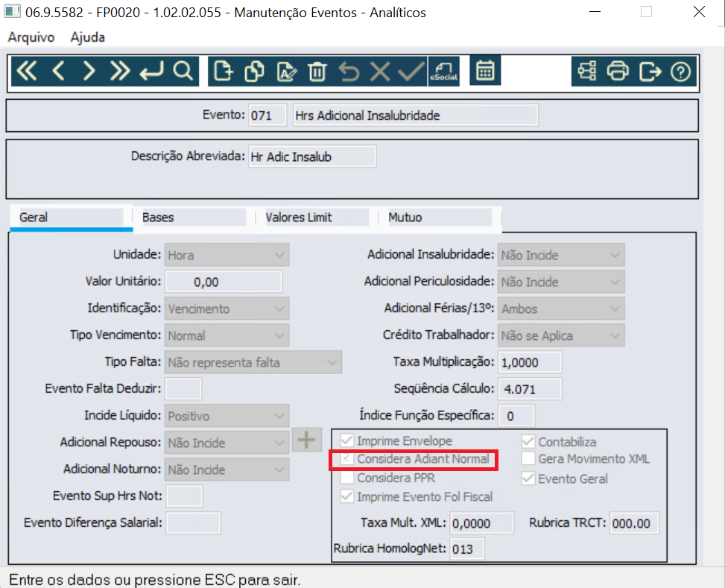Expand the Adicional Noturno dropdown
Screen dimensions: 725x588
coord(227,470)
